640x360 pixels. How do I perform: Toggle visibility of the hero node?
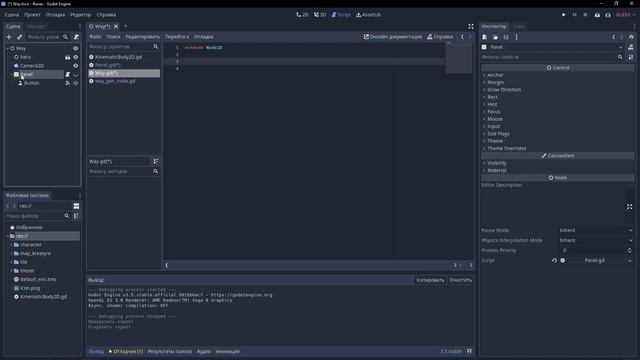pyautogui.click(x=76, y=57)
